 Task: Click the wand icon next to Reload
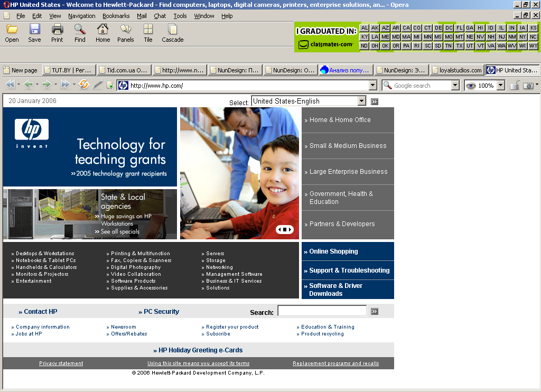(x=98, y=85)
